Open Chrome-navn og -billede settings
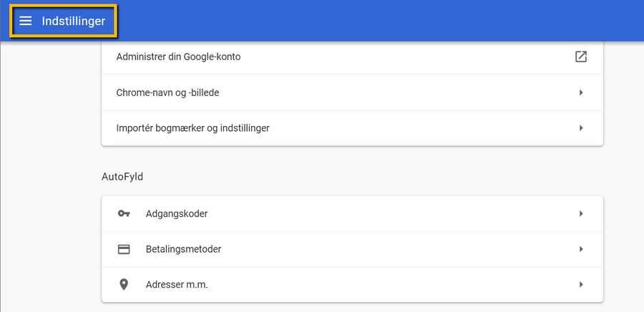This screenshot has height=312, width=644. click(x=352, y=92)
